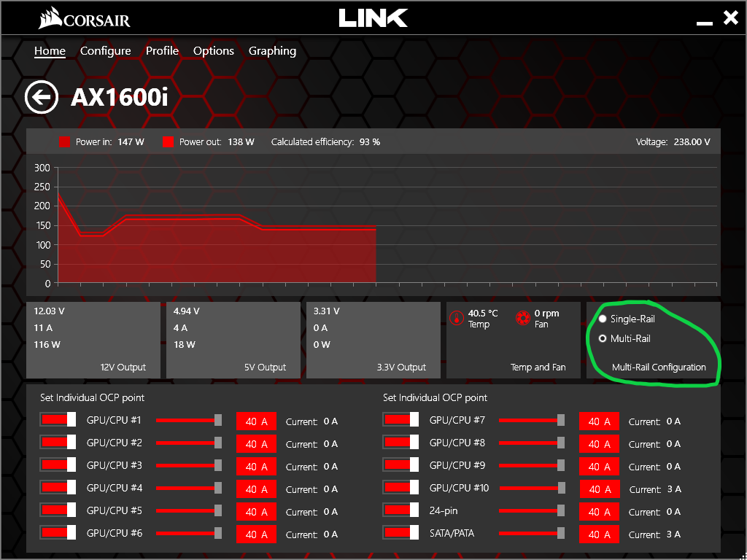
Task: Toggle OCP for the SATA/PATA rail
Action: pyautogui.click(x=400, y=533)
